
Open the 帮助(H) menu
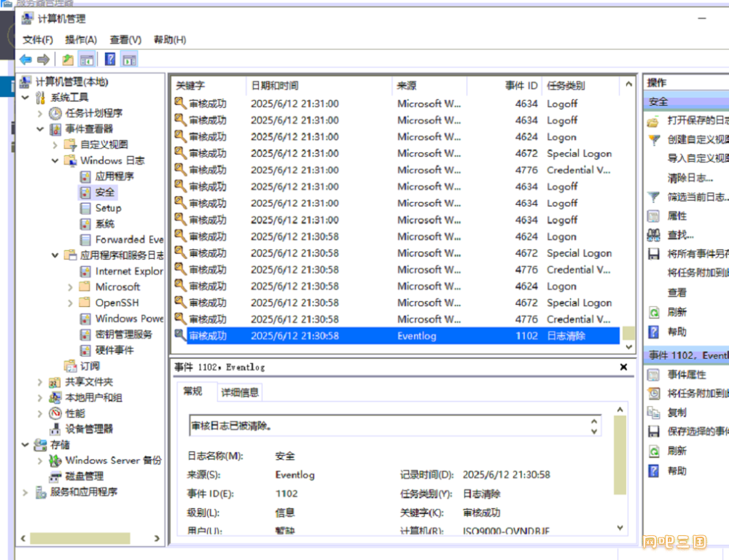[x=170, y=40]
